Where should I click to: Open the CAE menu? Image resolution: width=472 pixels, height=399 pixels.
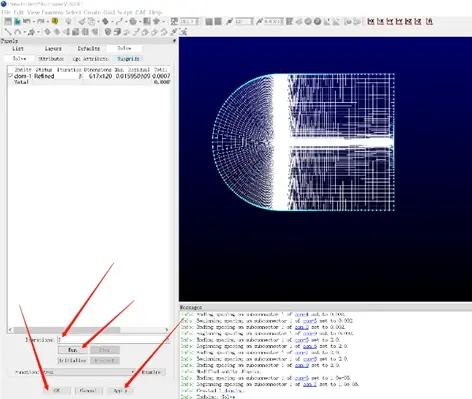141,12
